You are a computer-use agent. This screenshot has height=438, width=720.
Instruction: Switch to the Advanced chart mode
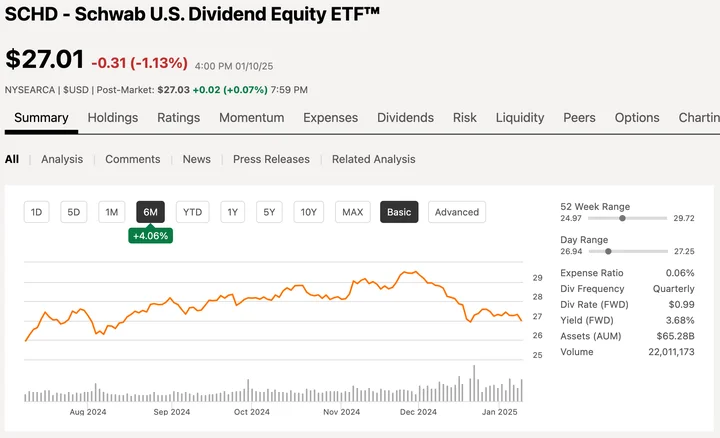pos(457,212)
